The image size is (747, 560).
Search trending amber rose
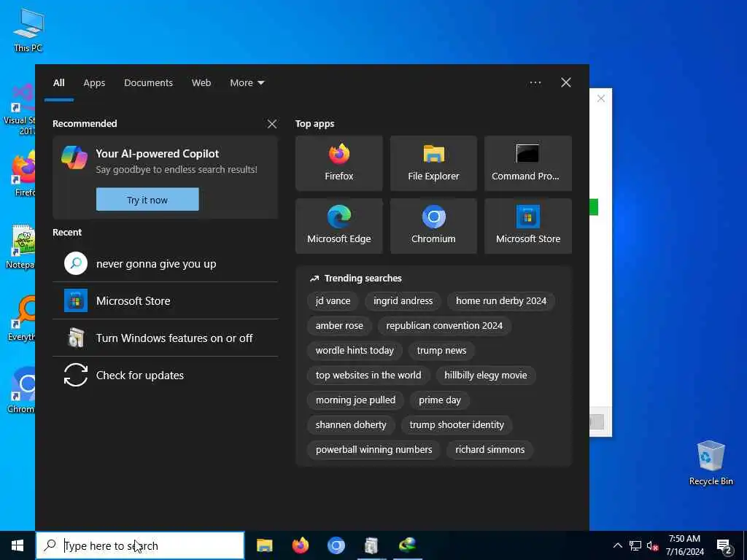tap(339, 326)
